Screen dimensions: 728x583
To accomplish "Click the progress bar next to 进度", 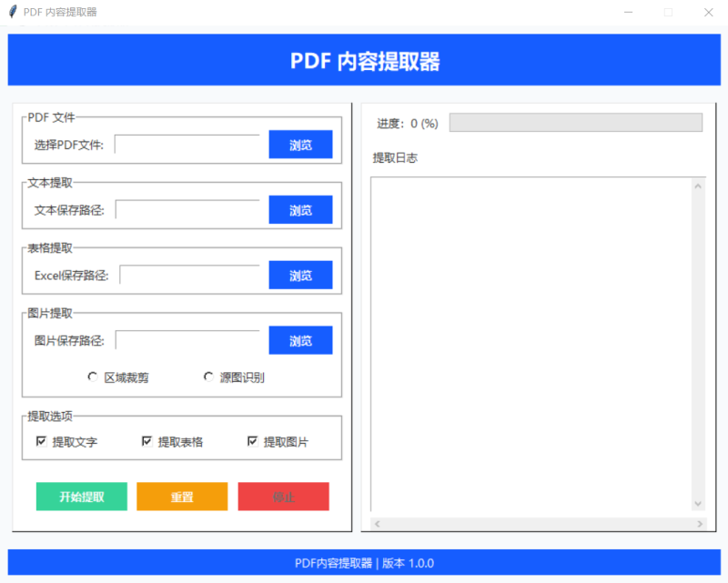I will click(x=576, y=122).
